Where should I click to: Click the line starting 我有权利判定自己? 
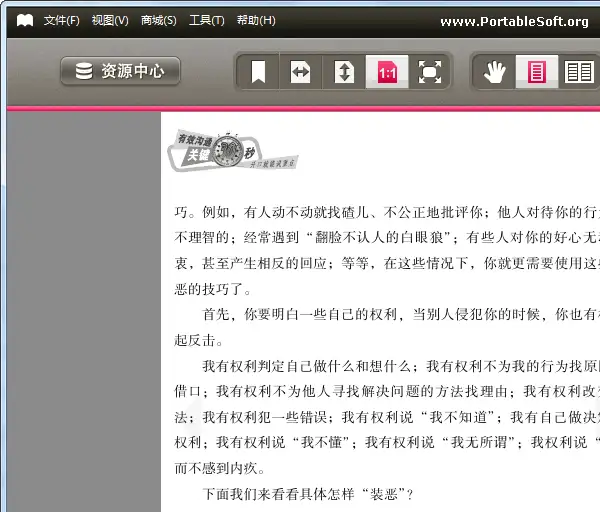click(x=401, y=366)
